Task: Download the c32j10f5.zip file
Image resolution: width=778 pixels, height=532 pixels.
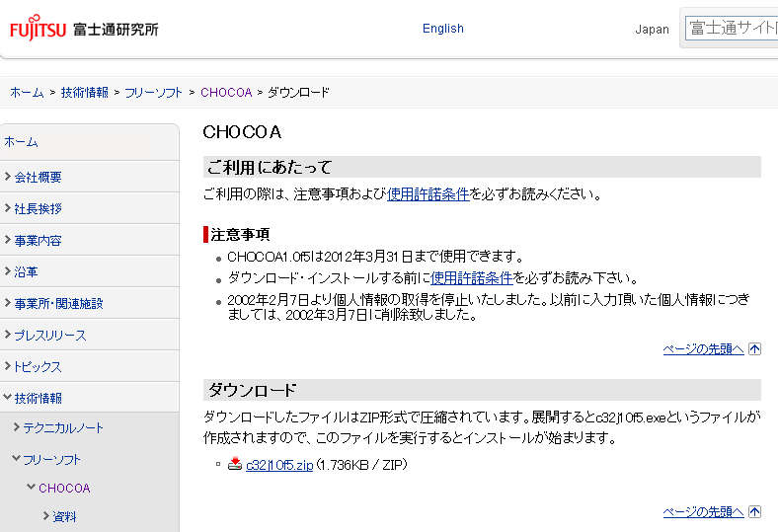Action: click(x=279, y=465)
